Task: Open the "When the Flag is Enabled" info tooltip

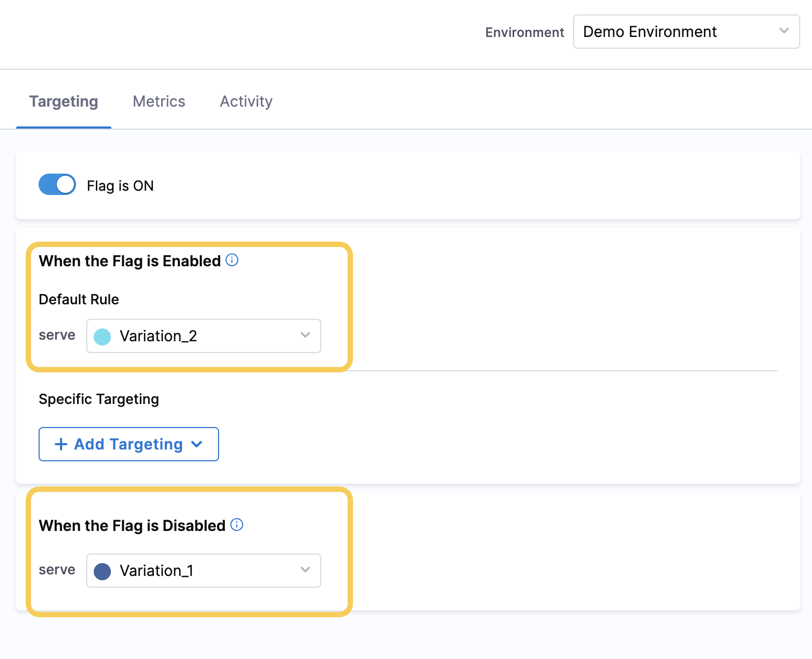Action: pos(232,260)
